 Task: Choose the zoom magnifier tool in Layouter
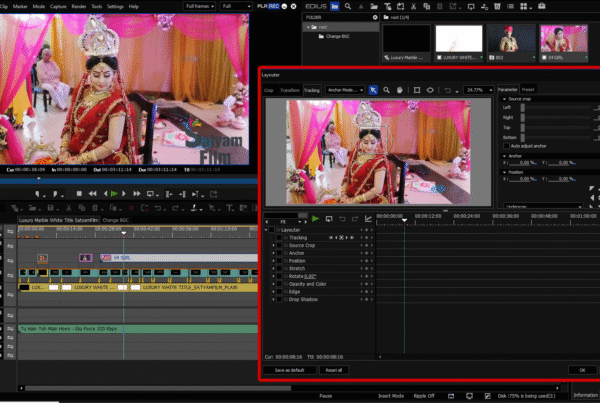pos(386,90)
